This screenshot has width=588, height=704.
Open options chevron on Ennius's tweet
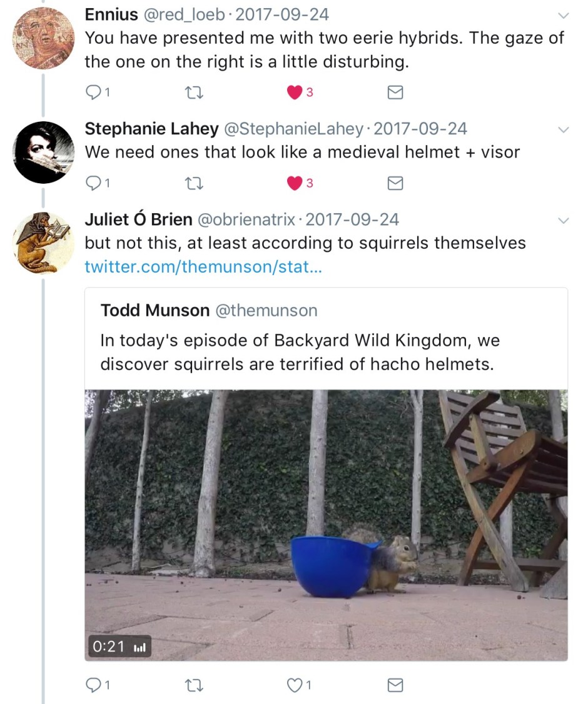[x=563, y=15]
